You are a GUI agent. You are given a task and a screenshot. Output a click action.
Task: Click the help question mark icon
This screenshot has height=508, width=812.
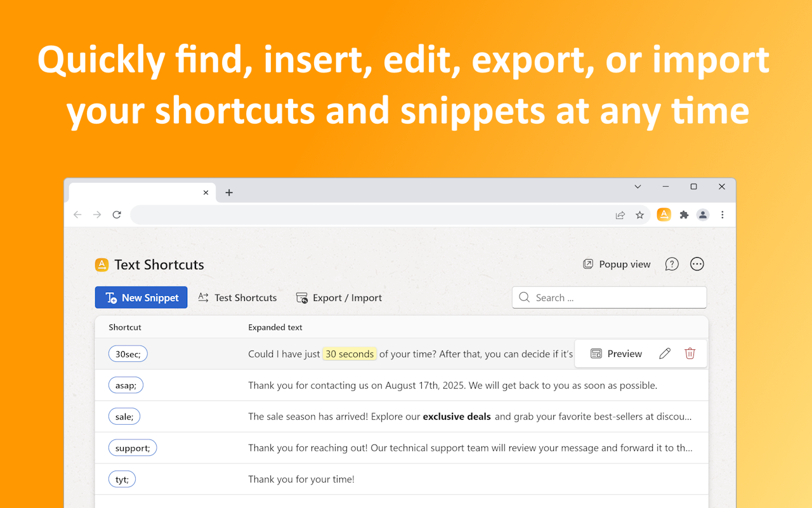click(x=672, y=264)
